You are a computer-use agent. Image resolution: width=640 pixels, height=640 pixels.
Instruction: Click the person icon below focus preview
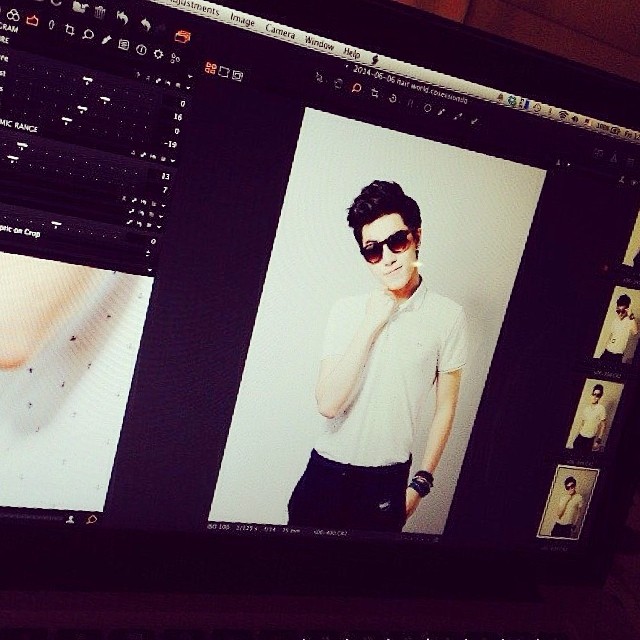point(70,519)
